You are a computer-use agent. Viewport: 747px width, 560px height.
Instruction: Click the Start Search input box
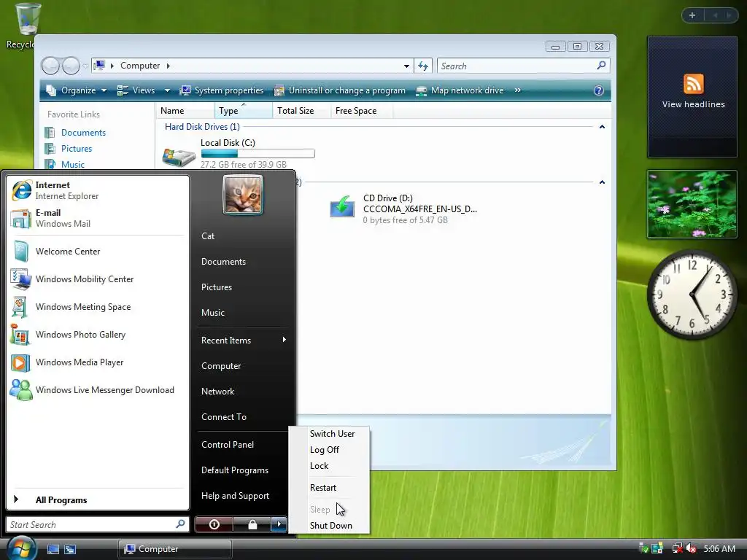point(98,524)
